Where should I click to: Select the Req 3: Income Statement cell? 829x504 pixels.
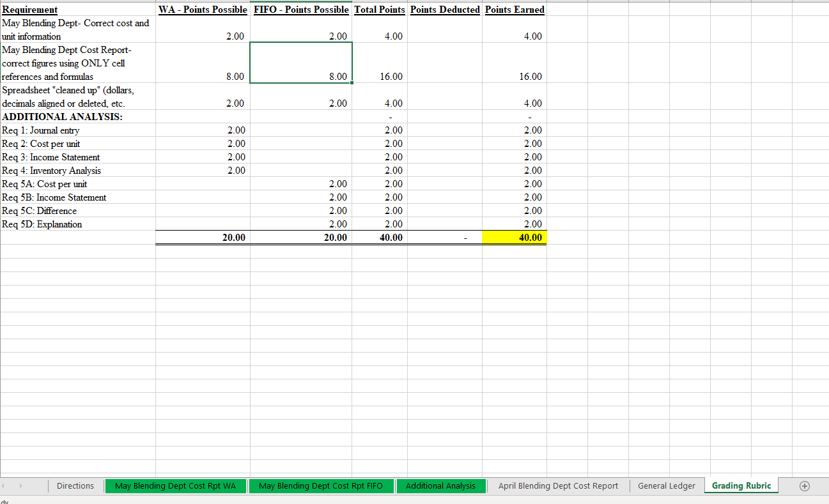(x=78, y=157)
